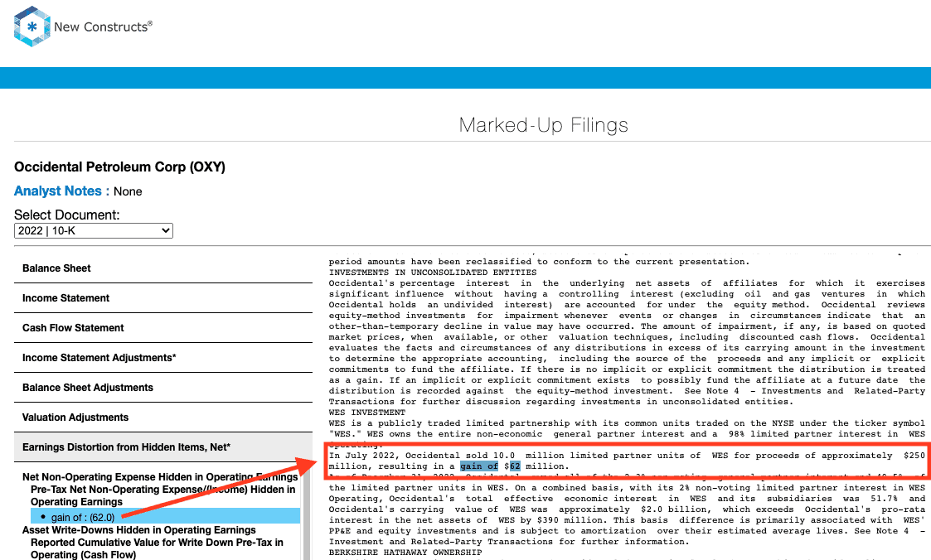Open Income Statement Adjustments section

163,358
